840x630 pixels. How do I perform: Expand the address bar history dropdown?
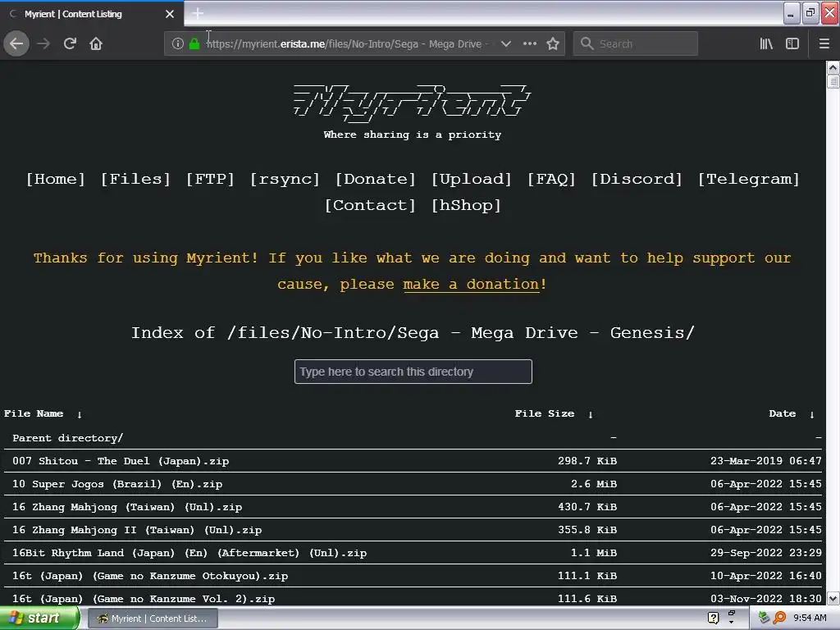(505, 43)
